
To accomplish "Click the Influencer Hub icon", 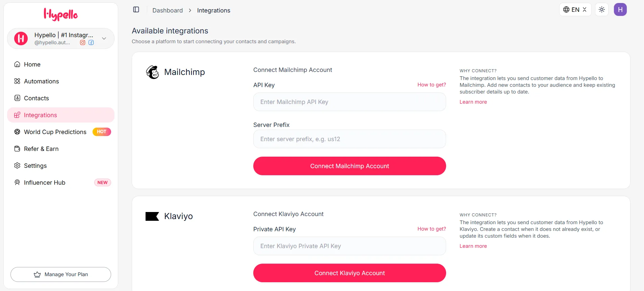I will coord(17,182).
